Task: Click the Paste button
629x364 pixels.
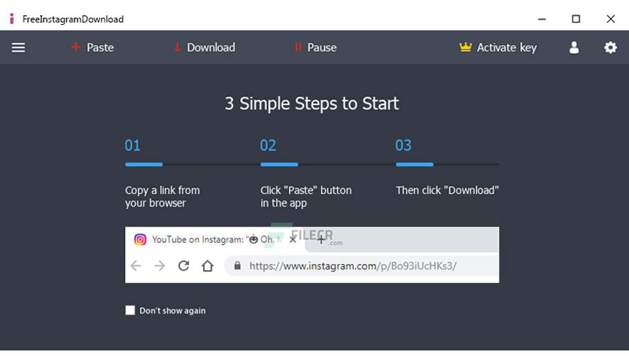Action: point(93,47)
